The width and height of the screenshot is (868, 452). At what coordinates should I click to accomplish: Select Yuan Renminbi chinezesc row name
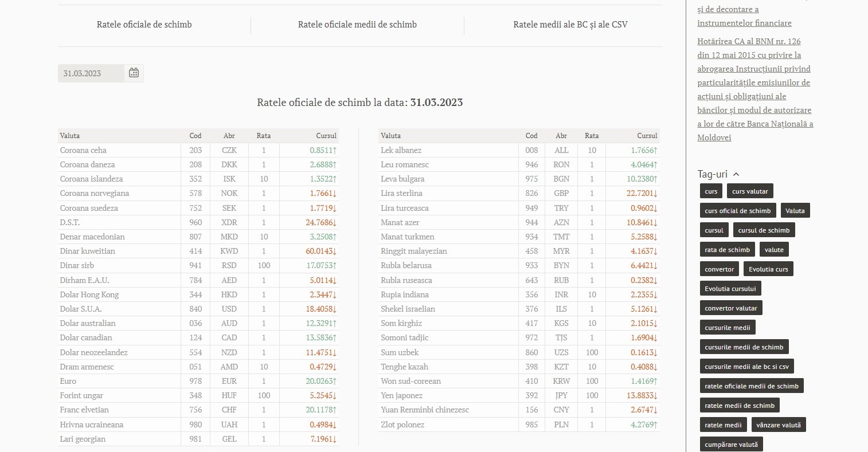425,410
